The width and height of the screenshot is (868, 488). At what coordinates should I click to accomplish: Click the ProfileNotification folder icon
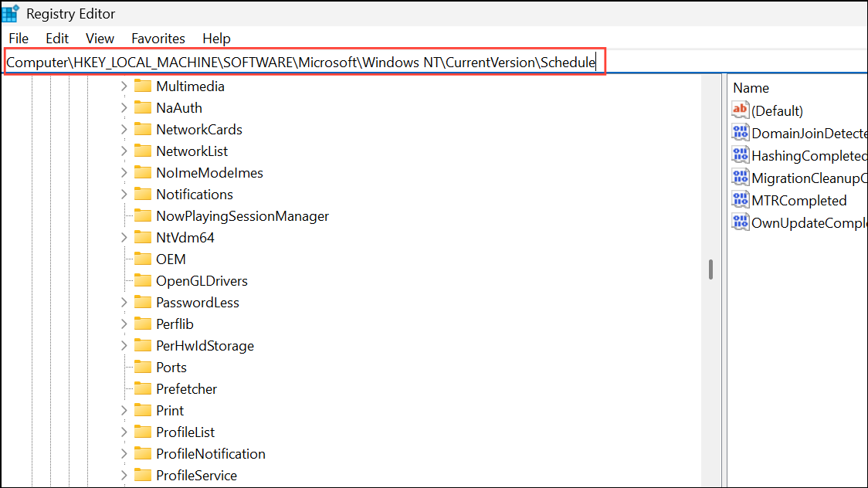pyautogui.click(x=143, y=453)
